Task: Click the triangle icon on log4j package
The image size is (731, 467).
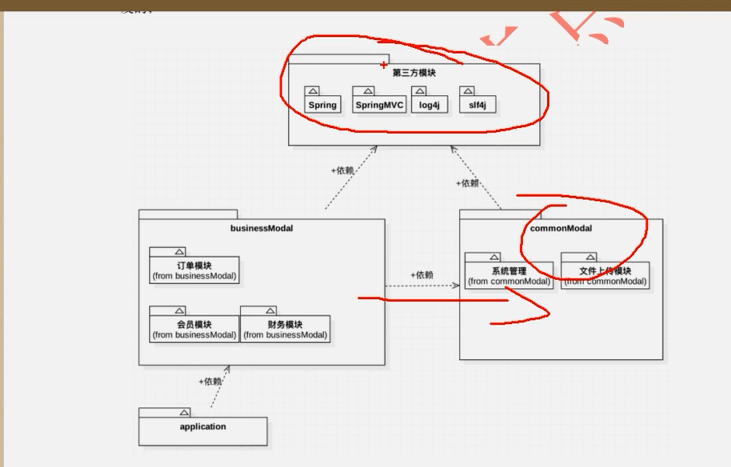Action: (x=420, y=91)
